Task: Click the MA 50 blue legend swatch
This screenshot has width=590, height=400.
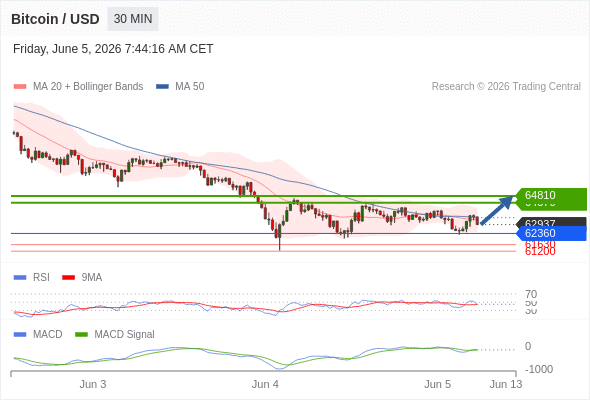Action: point(162,87)
